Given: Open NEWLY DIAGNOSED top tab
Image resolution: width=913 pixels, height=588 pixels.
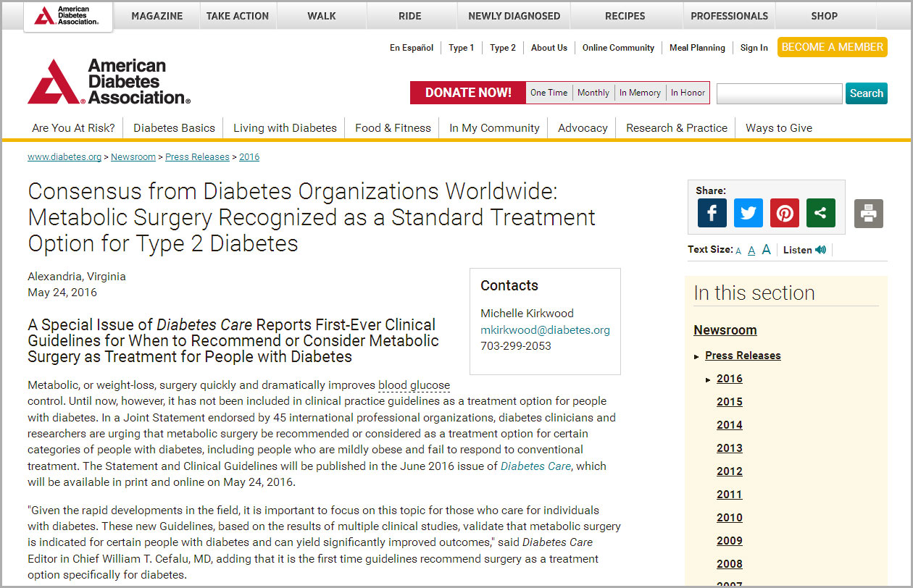Looking at the screenshot, I should (x=514, y=16).
